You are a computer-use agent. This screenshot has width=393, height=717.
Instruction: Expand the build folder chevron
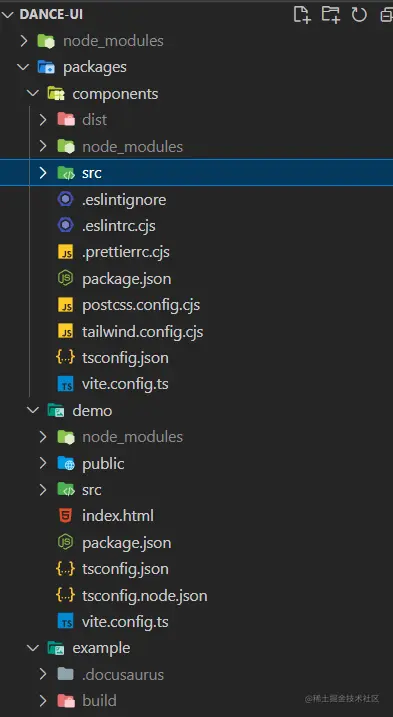click(x=43, y=701)
